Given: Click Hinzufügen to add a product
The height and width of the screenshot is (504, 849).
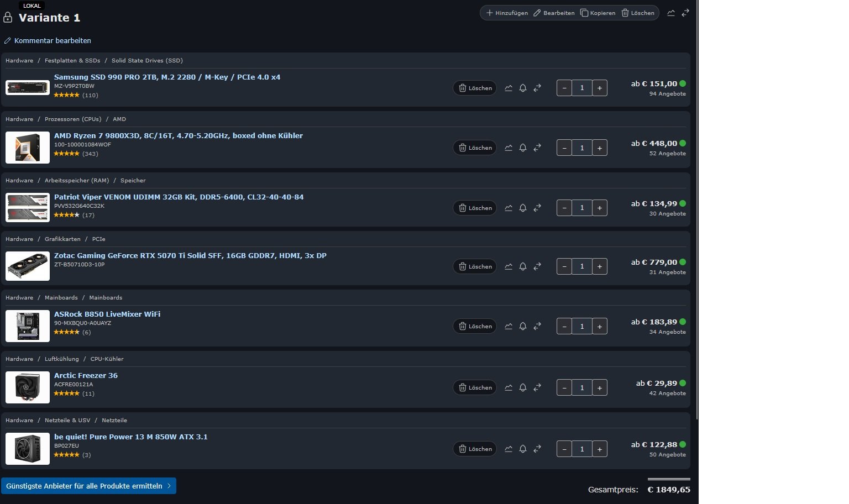Looking at the screenshot, I should [x=507, y=13].
